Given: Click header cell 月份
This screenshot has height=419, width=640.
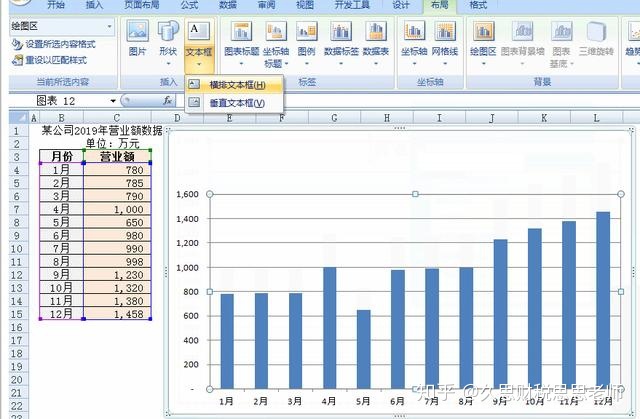Looking at the screenshot, I should point(62,156).
